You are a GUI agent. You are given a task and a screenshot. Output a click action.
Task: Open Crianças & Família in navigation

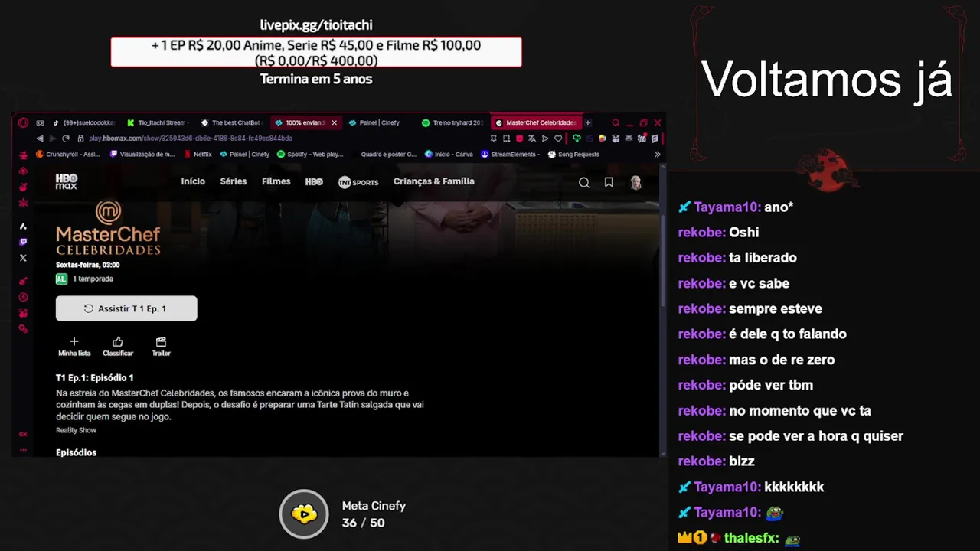coord(434,181)
